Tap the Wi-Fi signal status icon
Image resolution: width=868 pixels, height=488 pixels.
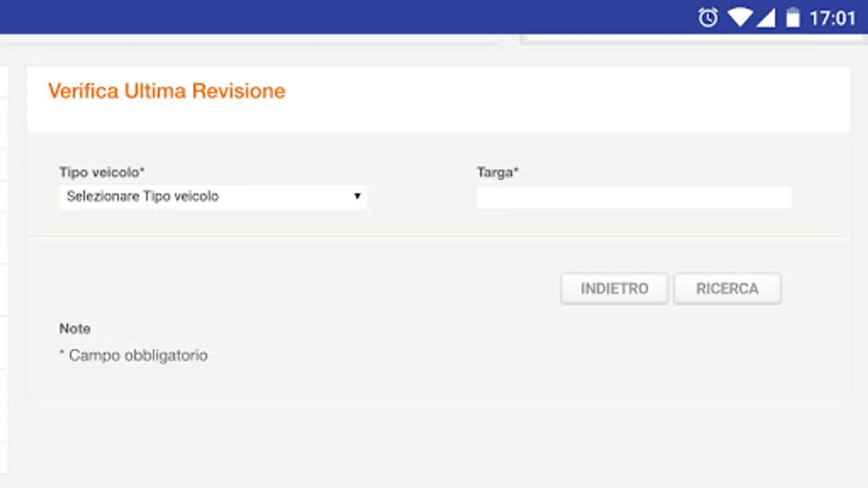pos(739,18)
